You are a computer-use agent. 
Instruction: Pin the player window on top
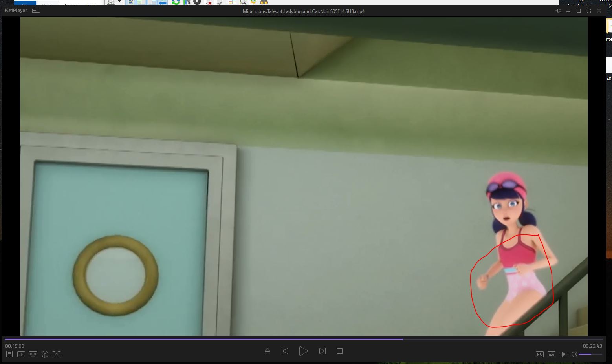(x=558, y=11)
